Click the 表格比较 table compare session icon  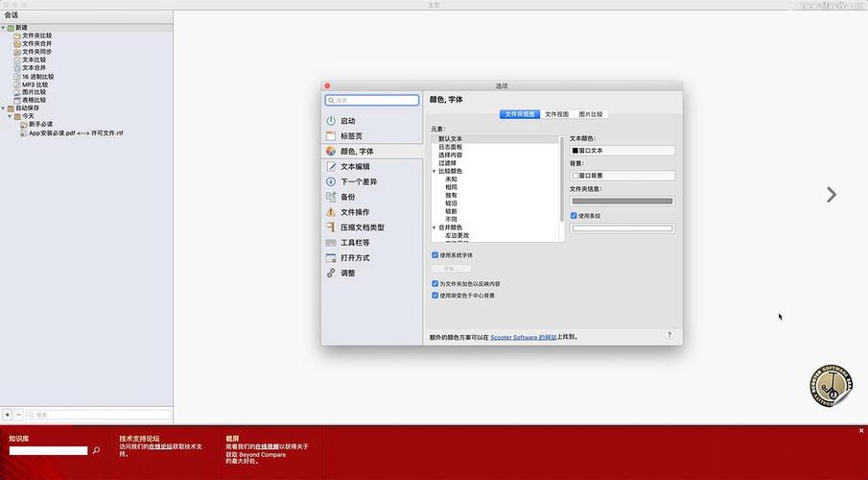(x=17, y=100)
